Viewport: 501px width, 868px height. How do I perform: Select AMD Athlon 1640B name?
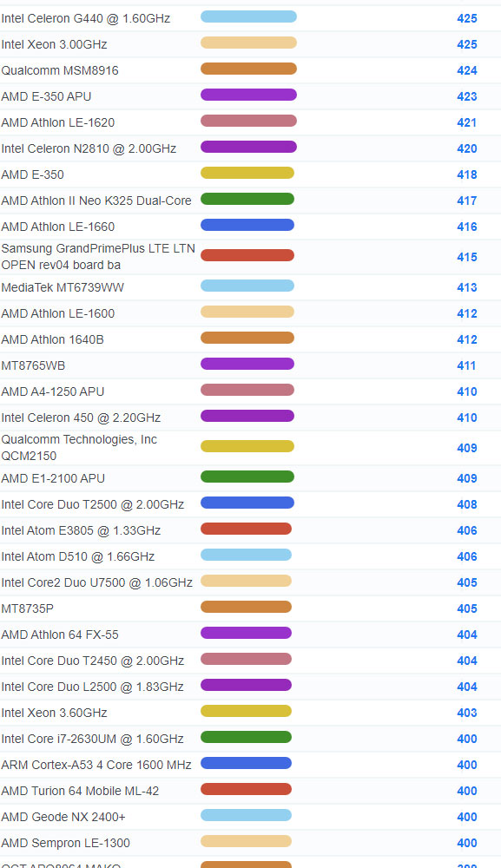coord(53,339)
